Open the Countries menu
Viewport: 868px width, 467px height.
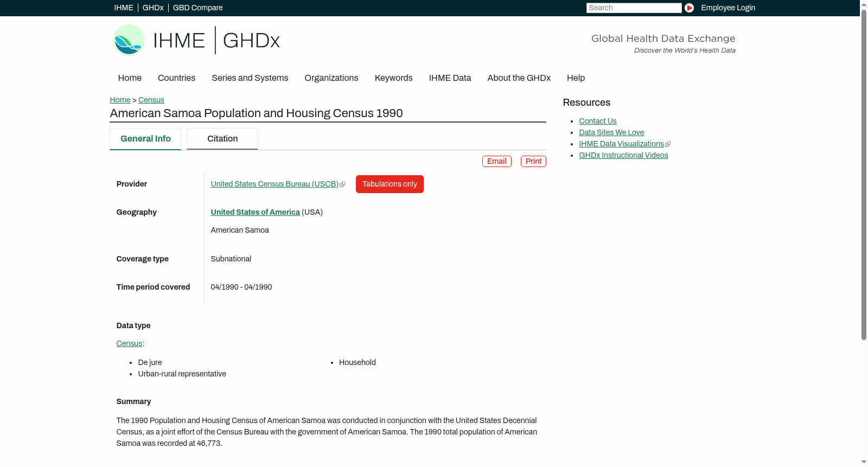[x=176, y=78]
